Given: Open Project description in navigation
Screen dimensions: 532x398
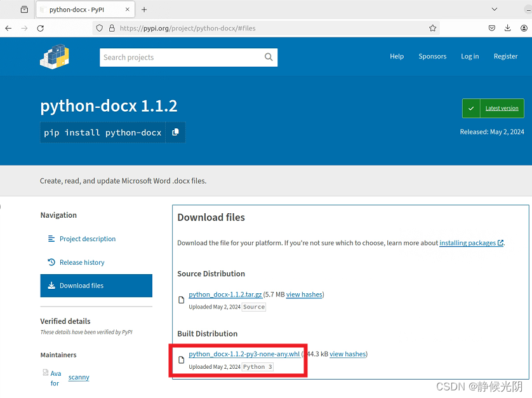Looking at the screenshot, I should [x=88, y=239].
